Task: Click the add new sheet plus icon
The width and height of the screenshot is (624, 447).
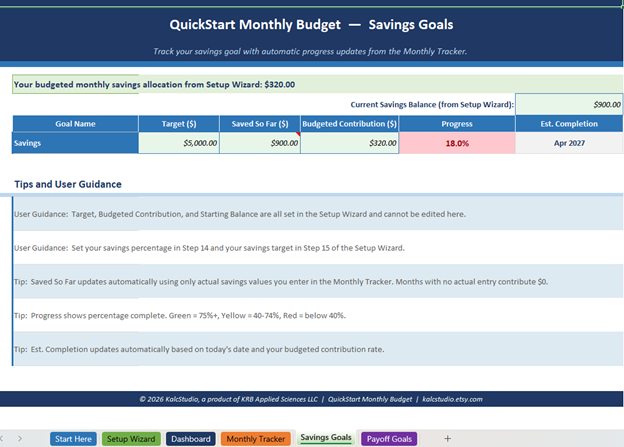Action: click(447, 438)
